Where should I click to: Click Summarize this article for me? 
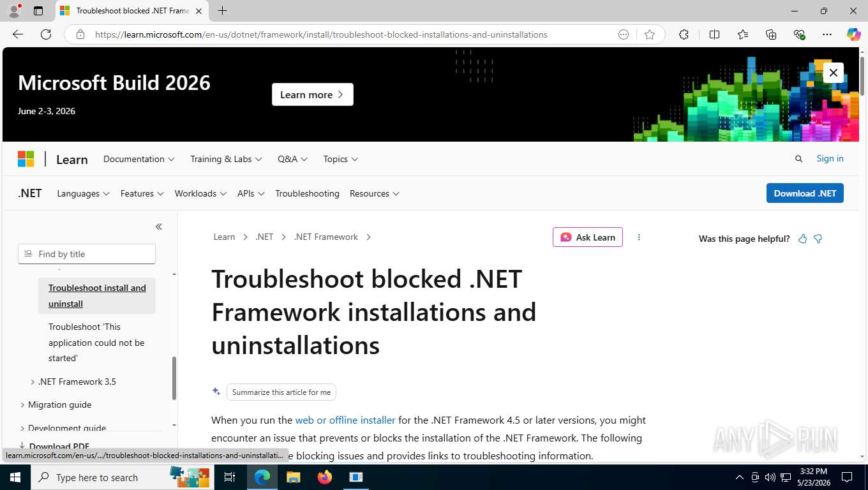tap(281, 392)
